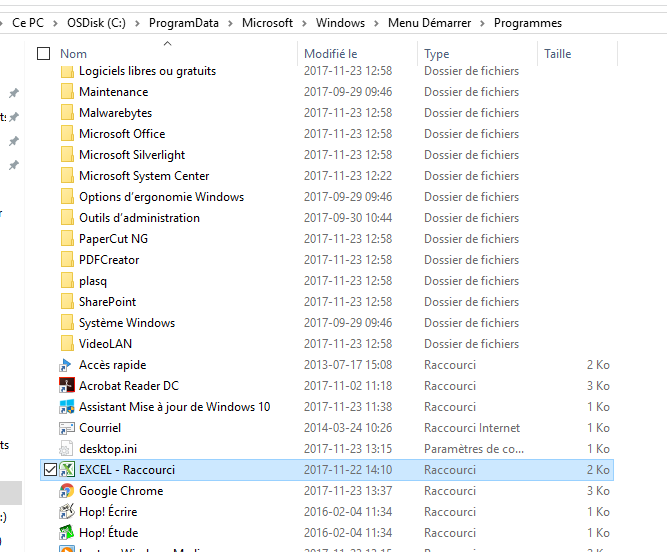Go to Microsoft in breadcrumb
667x552 pixels.
pos(267,23)
